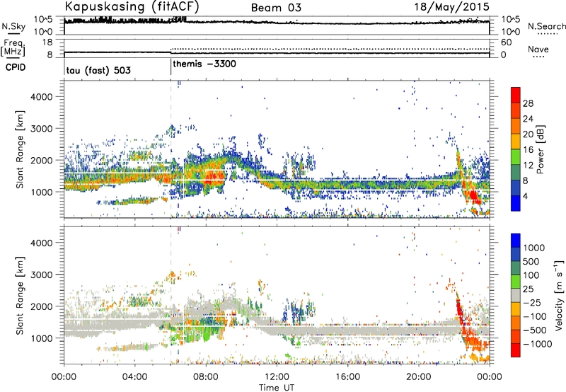Screen dimensions: 566x392
Task: Click the velocity panel 'Slant Range [km]' label
Action: (x=20, y=295)
